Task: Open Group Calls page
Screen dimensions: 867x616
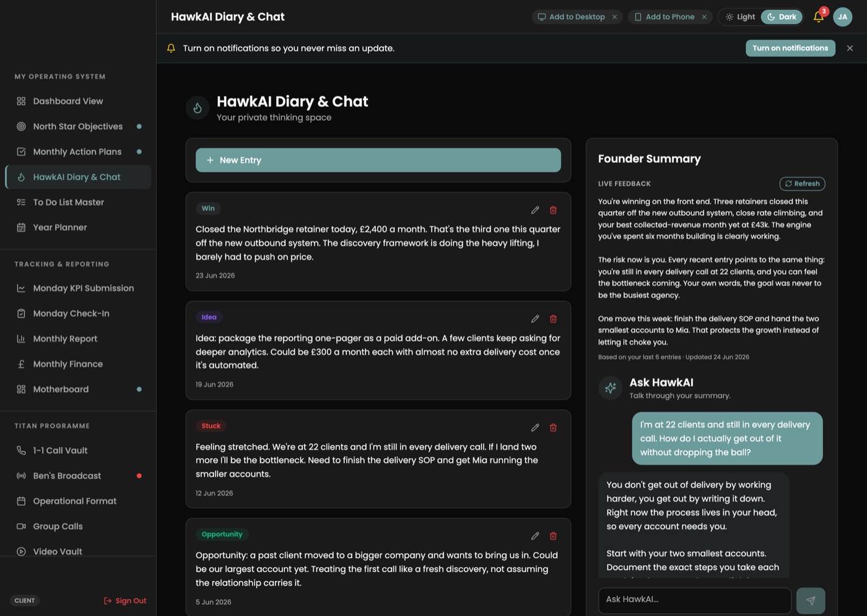Action: tap(78, 526)
